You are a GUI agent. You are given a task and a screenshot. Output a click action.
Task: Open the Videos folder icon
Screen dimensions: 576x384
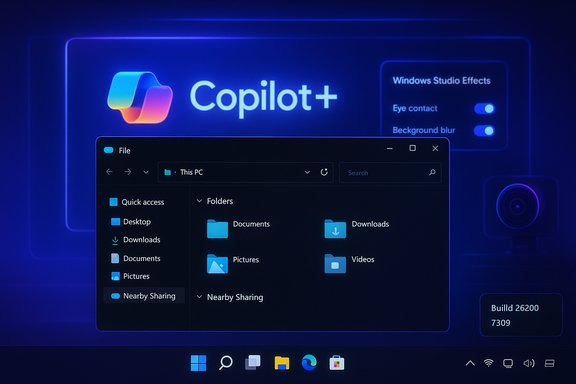(x=335, y=264)
